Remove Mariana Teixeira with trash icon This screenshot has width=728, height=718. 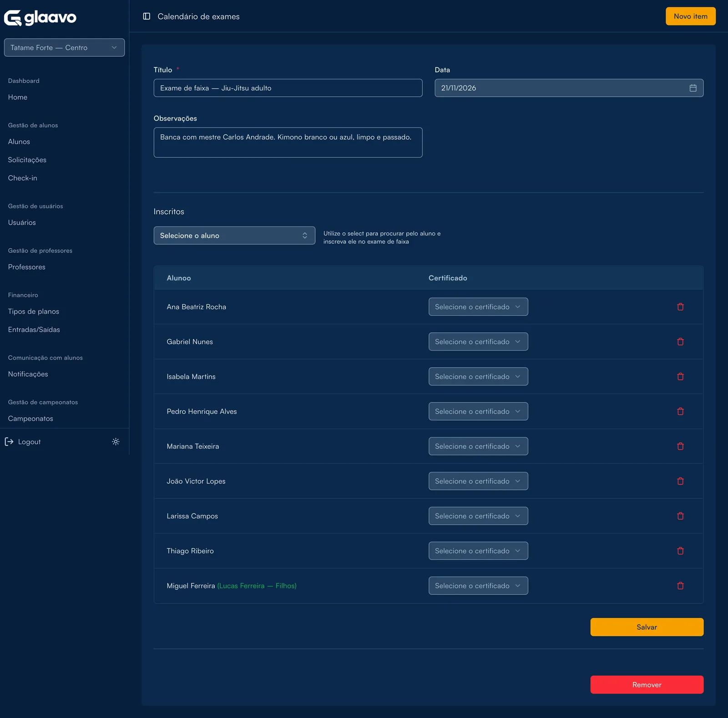680,447
